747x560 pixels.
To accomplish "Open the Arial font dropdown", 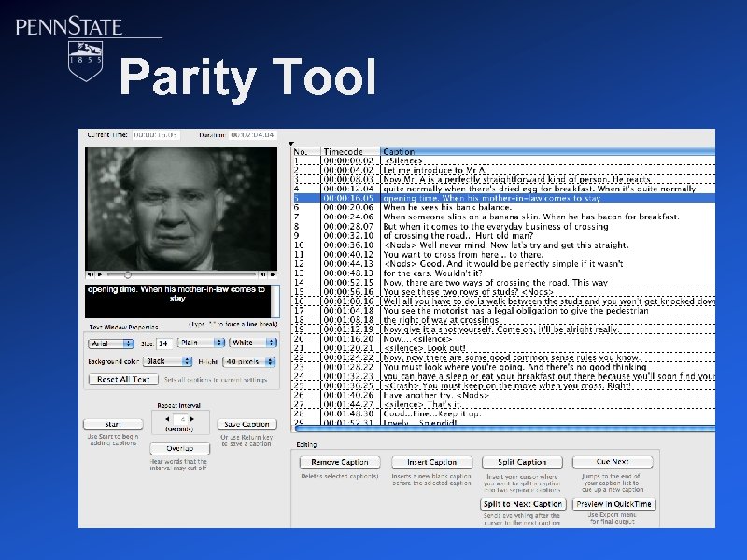I will (110, 343).
